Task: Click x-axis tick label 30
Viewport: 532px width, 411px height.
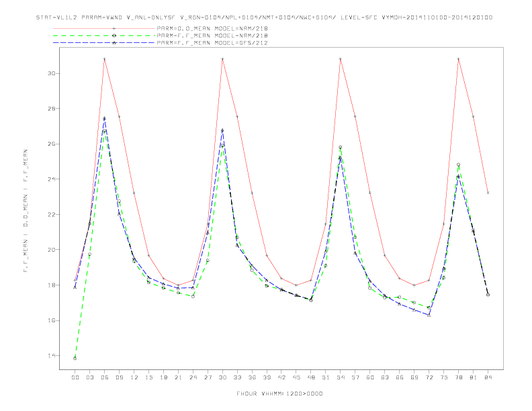Action: 222,377
